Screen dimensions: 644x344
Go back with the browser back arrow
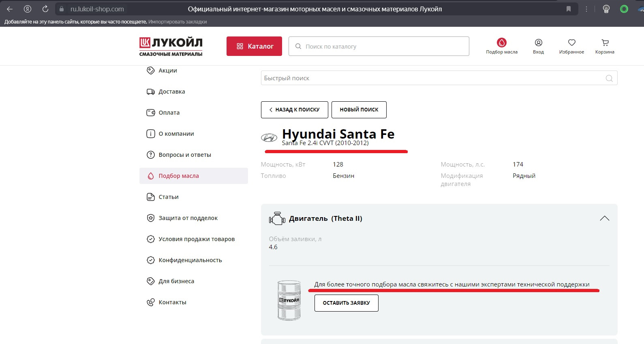tap(10, 9)
